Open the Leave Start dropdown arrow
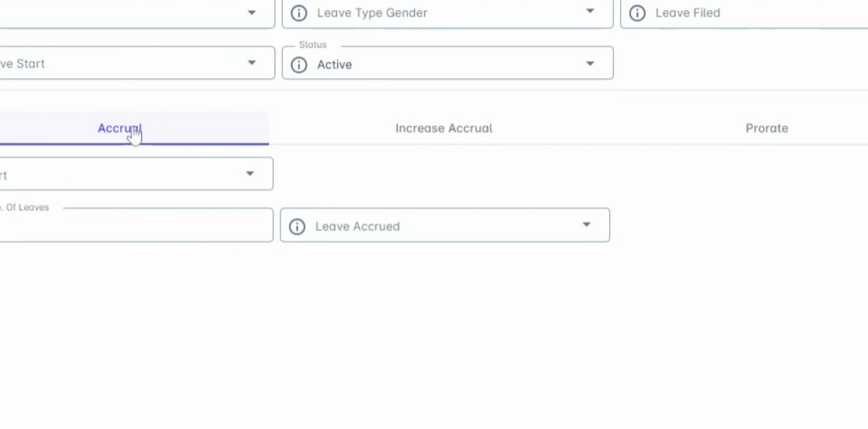This screenshot has height=429, width=868. click(x=251, y=63)
